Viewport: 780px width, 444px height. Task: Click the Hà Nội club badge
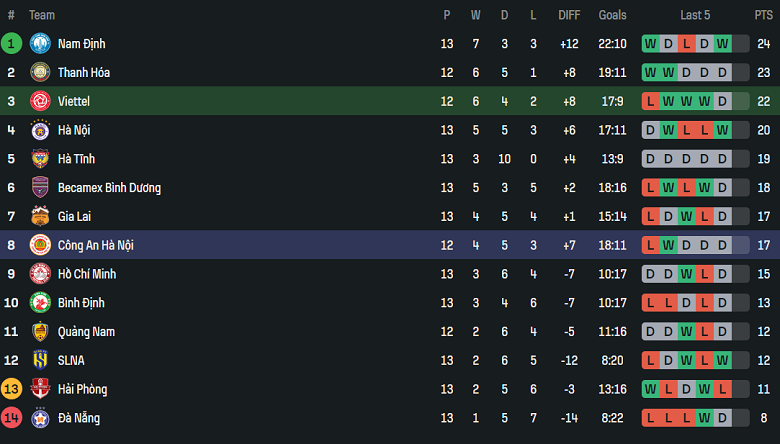click(x=40, y=130)
